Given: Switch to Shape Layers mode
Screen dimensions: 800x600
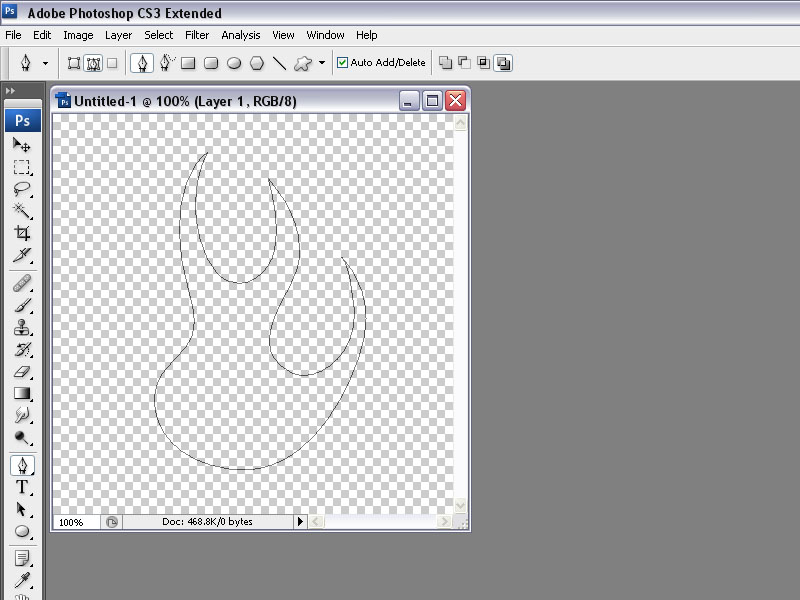Looking at the screenshot, I should point(74,63).
